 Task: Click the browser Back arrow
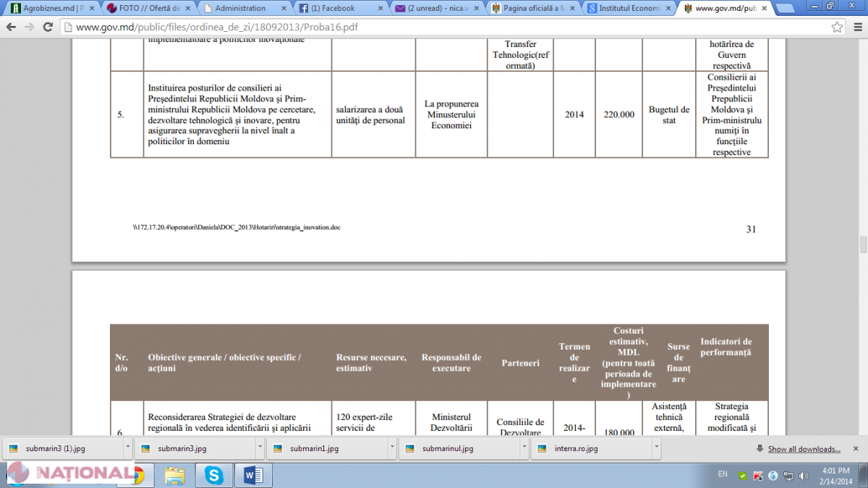click(x=11, y=27)
